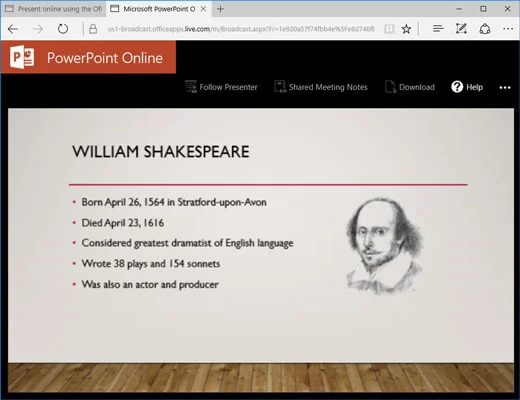Click the Shakespeare portrait on slide
The width and height of the screenshot is (520, 400).
(384, 246)
